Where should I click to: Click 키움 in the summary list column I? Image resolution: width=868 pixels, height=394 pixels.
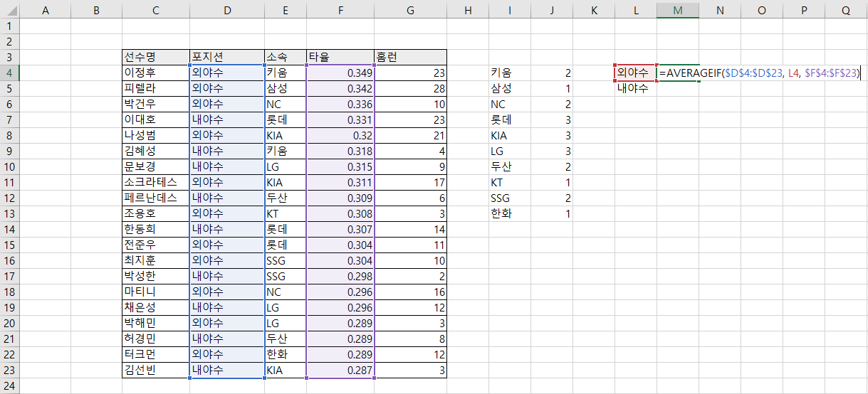(510, 73)
